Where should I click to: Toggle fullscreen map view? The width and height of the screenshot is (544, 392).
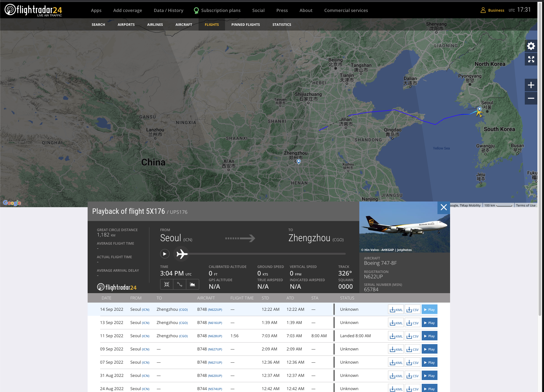(x=531, y=59)
